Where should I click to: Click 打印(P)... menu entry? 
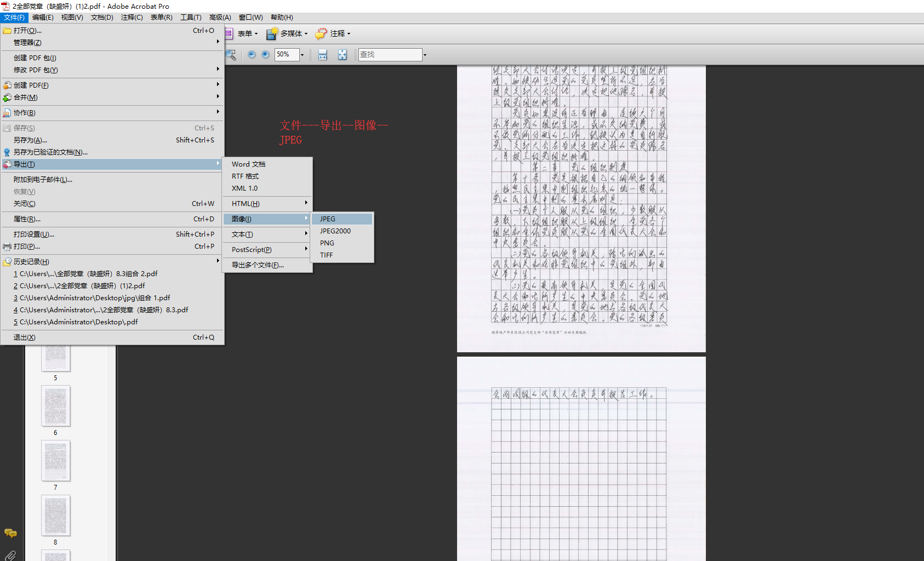click(x=112, y=246)
